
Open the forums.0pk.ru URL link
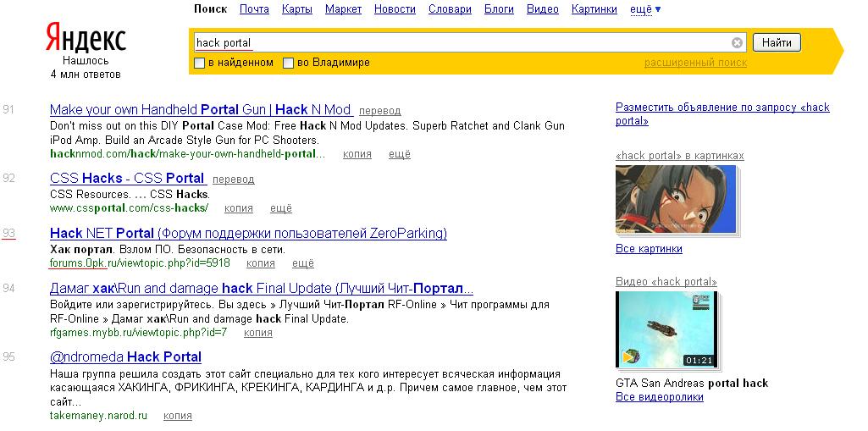coord(140,262)
